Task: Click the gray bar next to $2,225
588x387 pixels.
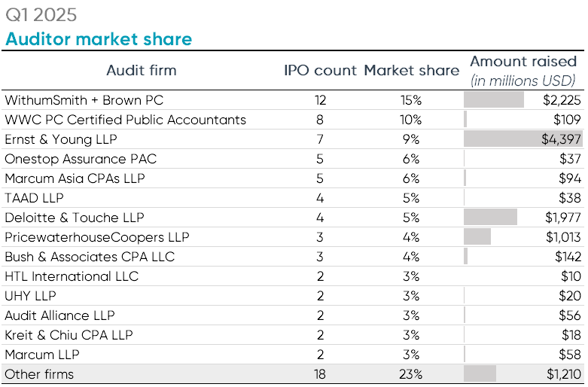Action: click(494, 100)
